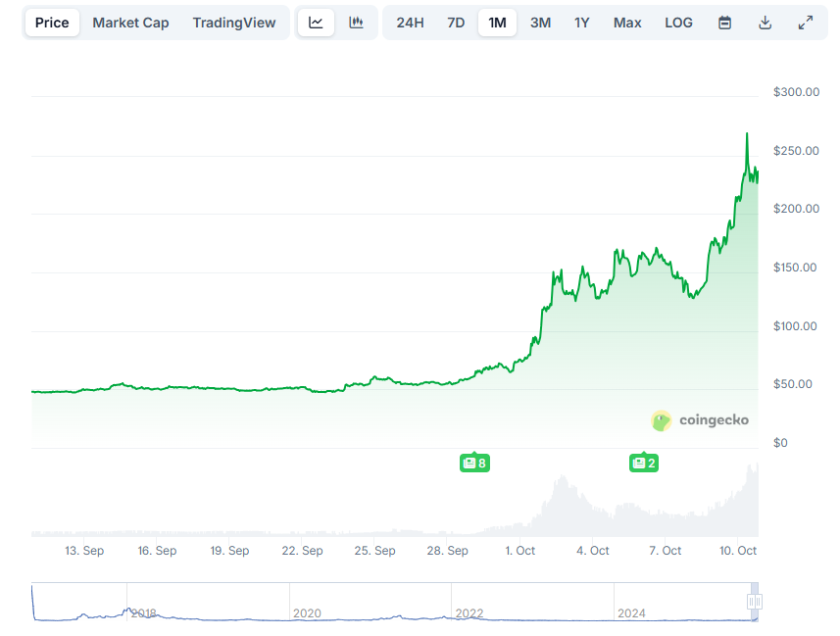Open the TradingView tab

[234, 23]
